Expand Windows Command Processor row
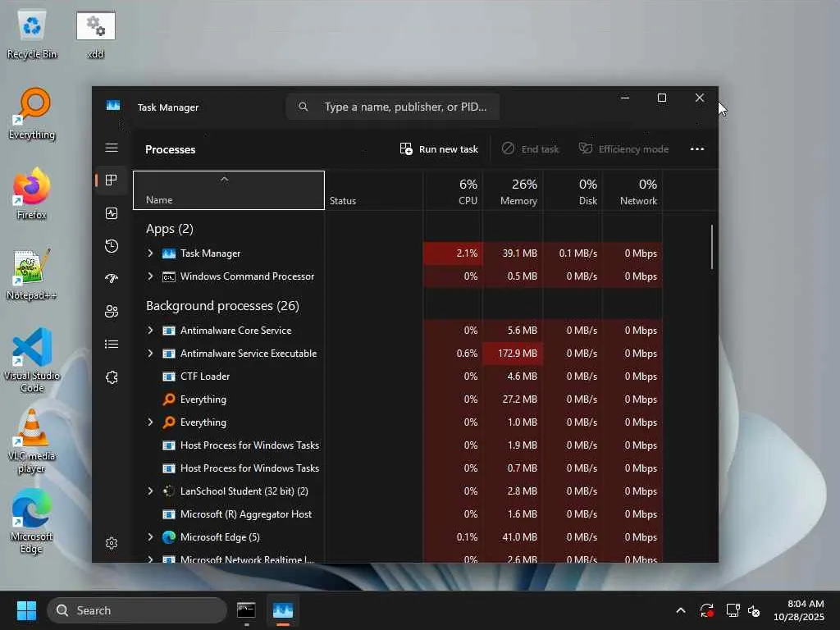 coord(150,276)
